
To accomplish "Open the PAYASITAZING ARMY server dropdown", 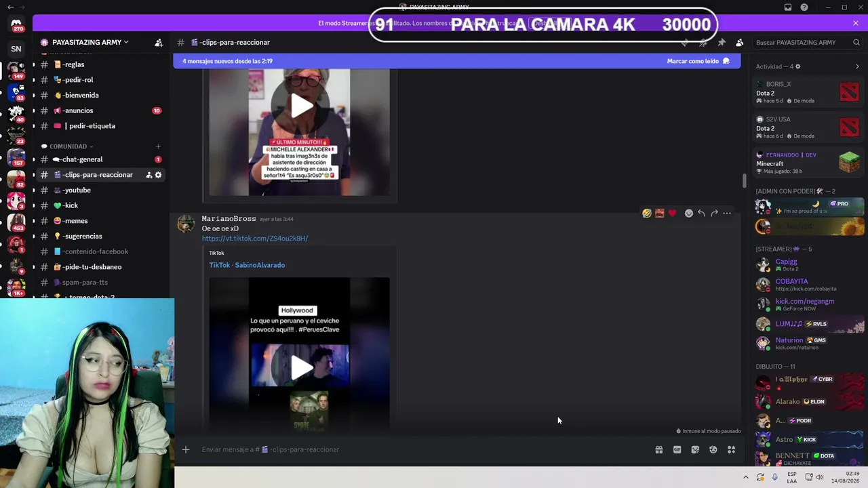I will (90, 42).
